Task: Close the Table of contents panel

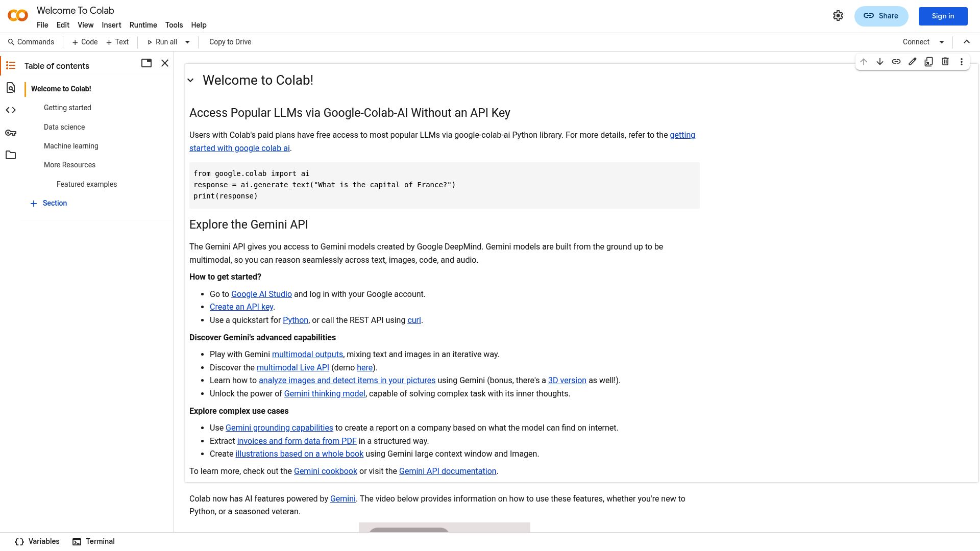Action: (165, 63)
